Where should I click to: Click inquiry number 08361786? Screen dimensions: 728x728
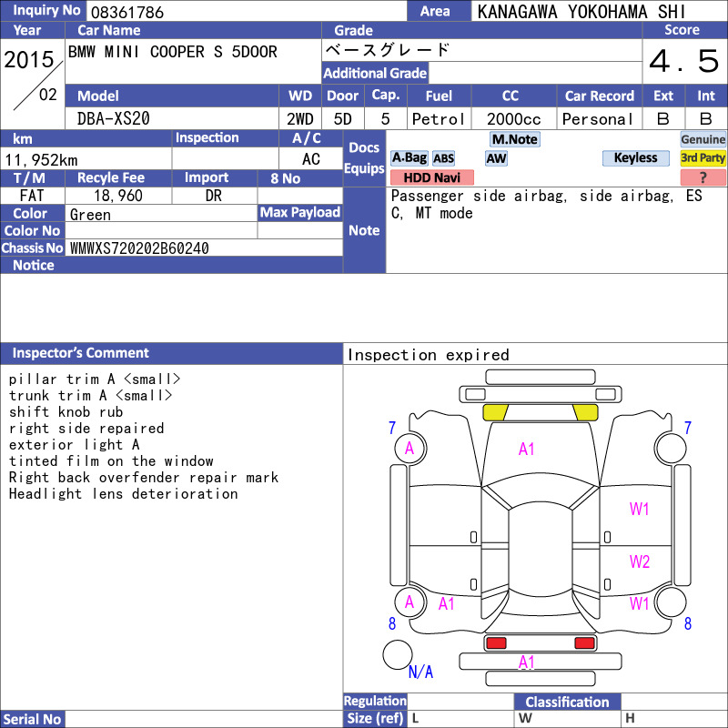(127, 13)
